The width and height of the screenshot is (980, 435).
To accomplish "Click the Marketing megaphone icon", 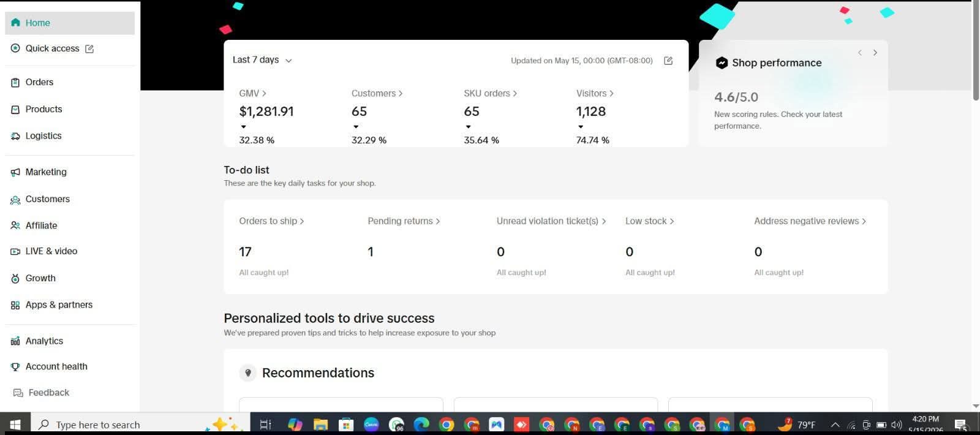I will (x=15, y=172).
